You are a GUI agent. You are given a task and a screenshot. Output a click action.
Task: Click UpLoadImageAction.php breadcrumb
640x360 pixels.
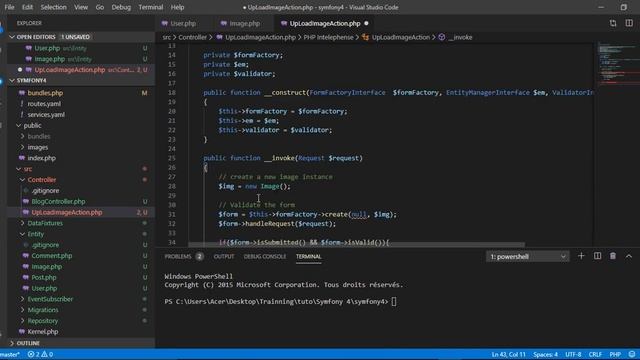tap(260, 37)
